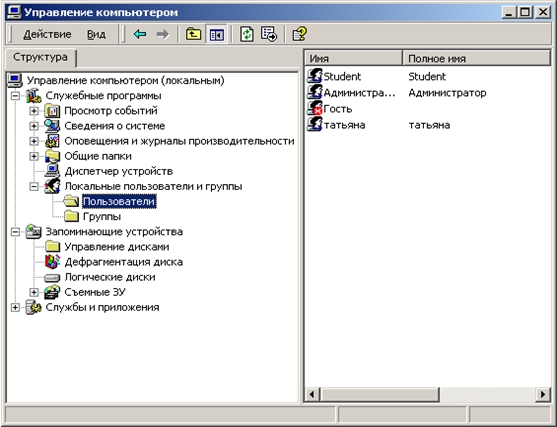557x427 pixels.
Task: Click the full name Администратор cell
Action: coord(447,93)
